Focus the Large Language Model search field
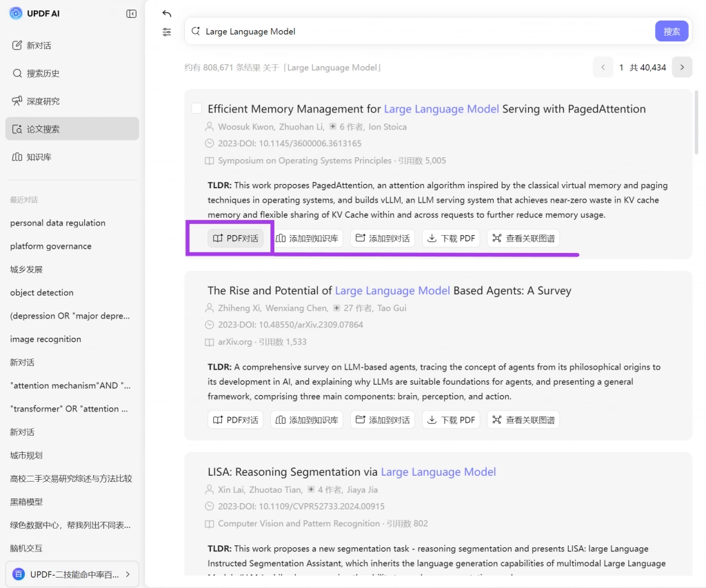 click(418, 32)
